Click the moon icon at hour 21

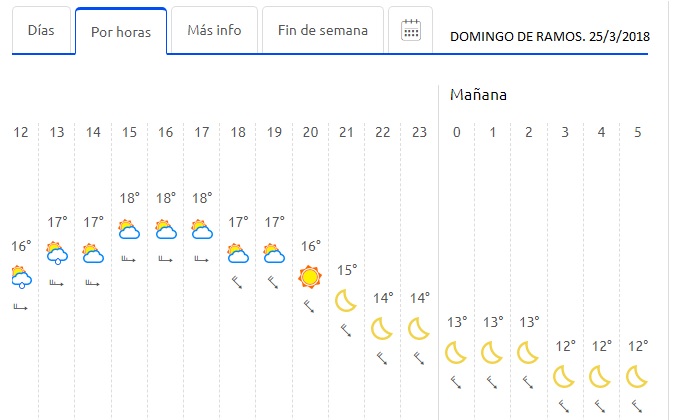pos(346,301)
